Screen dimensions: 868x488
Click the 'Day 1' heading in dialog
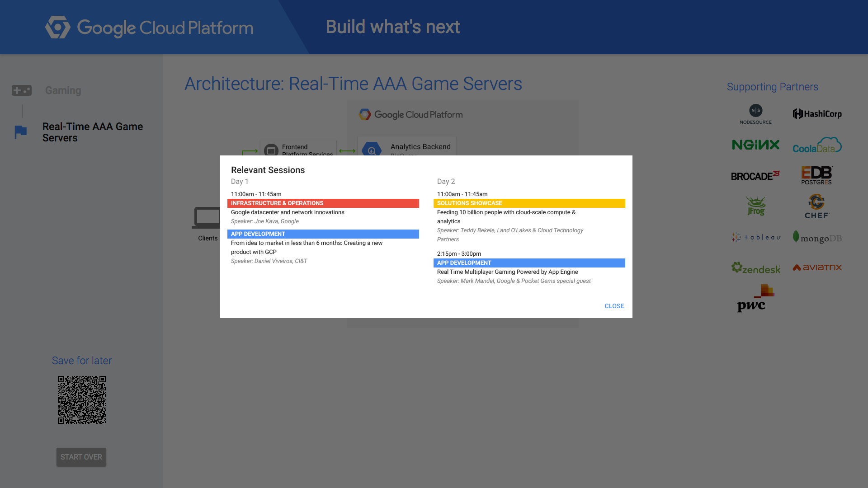click(240, 182)
